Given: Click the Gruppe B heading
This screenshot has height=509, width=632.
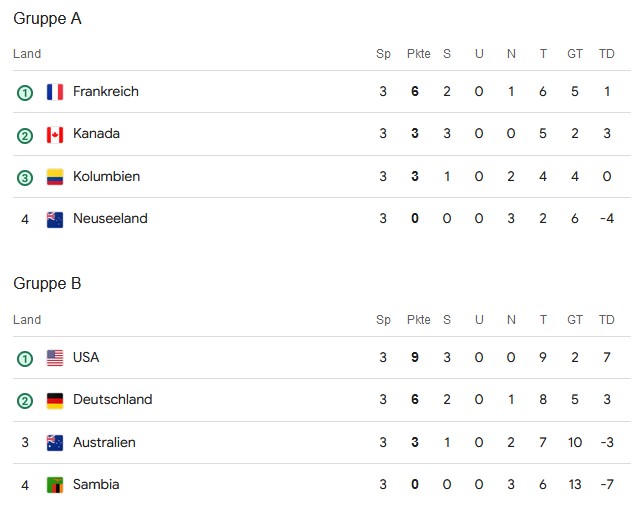Looking at the screenshot, I should [x=47, y=284].
